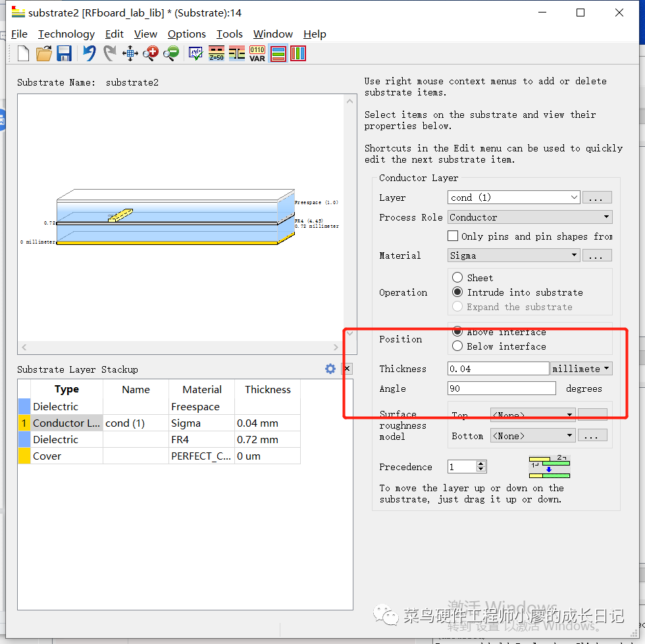Select the Freespace Dielectric row
645x644 pixels.
159,406
